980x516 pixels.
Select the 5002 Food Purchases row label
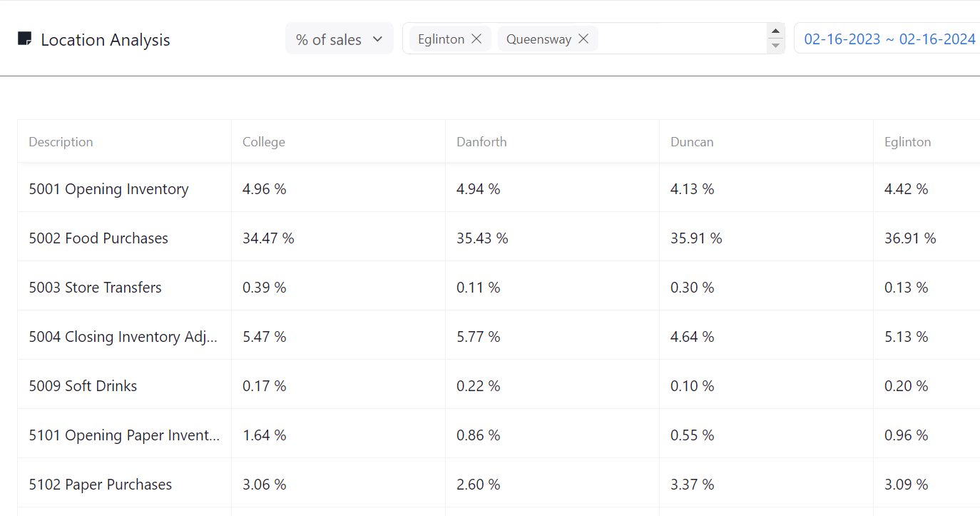point(98,238)
